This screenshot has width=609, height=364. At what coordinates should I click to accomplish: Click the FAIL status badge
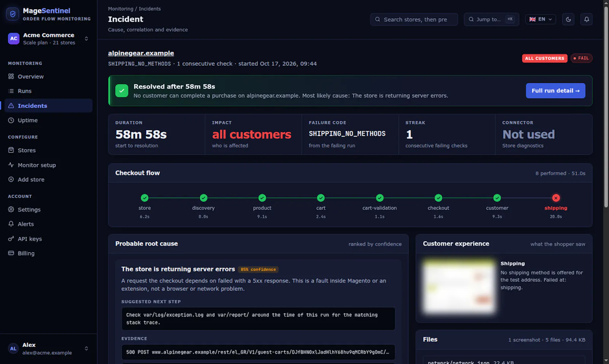coord(581,58)
